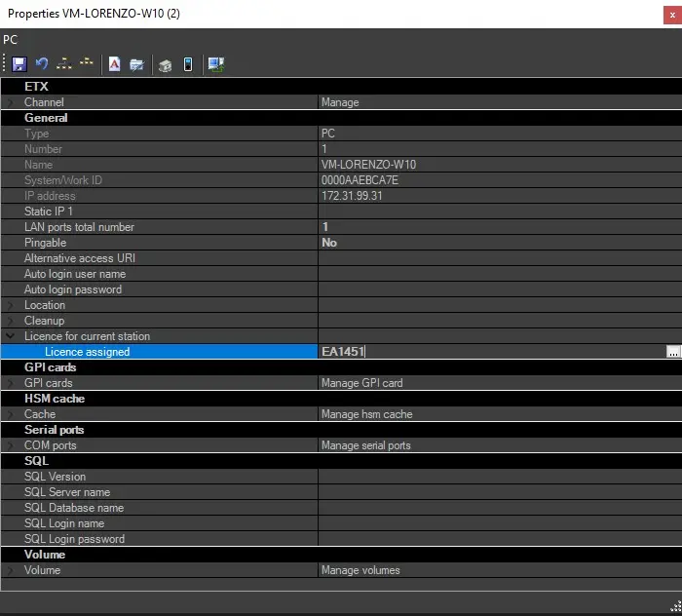Open the Licence assigned browse ellipsis button
682x616 pixels.
(672, 352)
